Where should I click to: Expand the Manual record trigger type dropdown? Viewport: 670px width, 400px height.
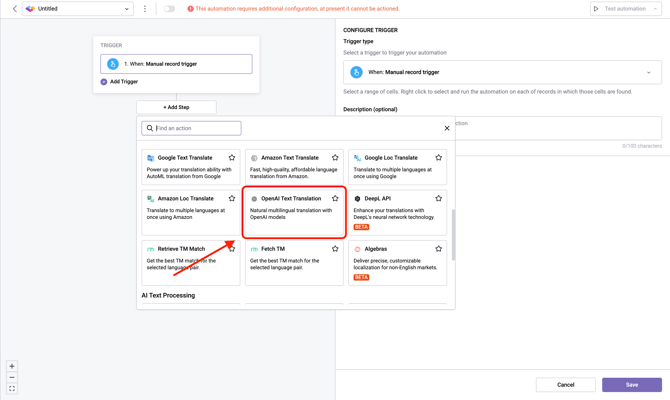pyautogui.click(x=648, y=72)
